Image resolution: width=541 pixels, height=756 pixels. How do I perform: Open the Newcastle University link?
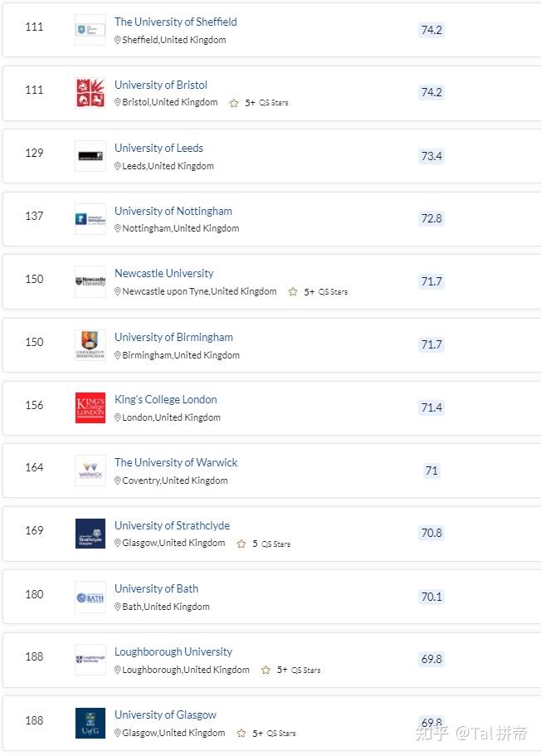(x=163, y=273)
